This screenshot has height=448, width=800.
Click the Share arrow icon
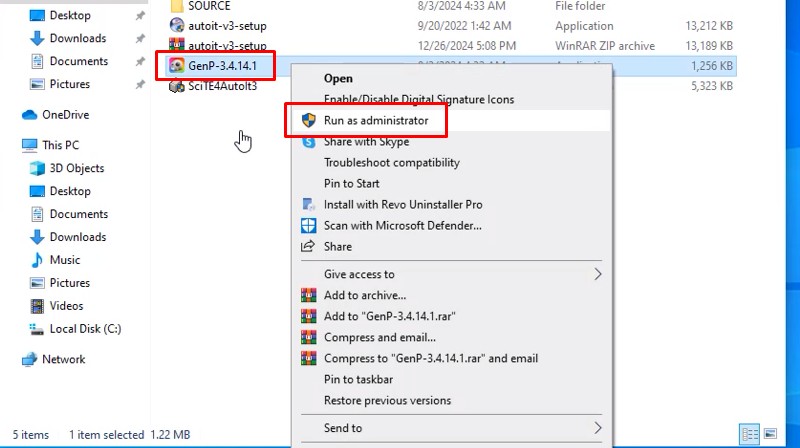308,247
